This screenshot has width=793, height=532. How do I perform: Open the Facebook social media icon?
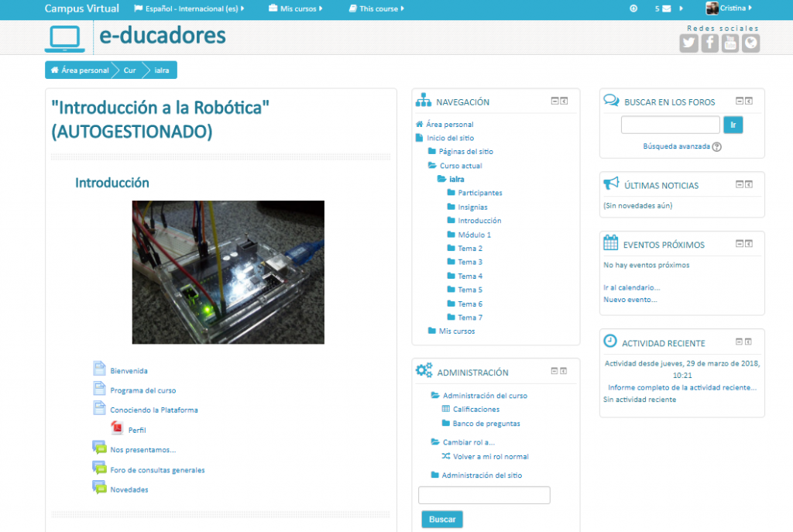pos(709,43)
